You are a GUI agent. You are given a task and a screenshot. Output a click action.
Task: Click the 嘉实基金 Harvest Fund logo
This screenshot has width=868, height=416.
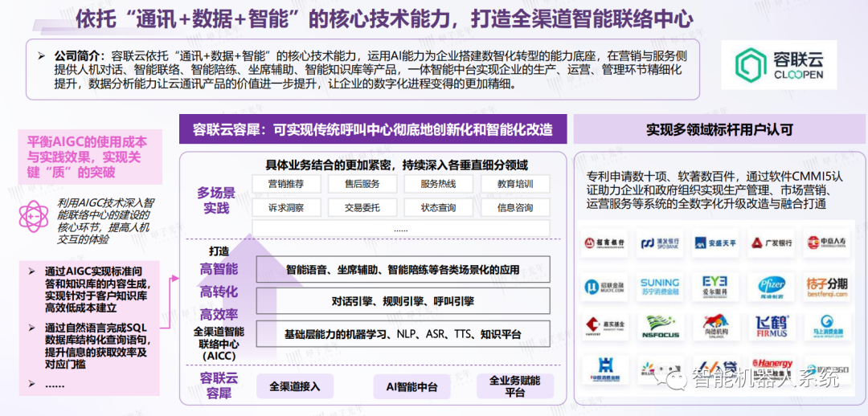pos(604,327)
